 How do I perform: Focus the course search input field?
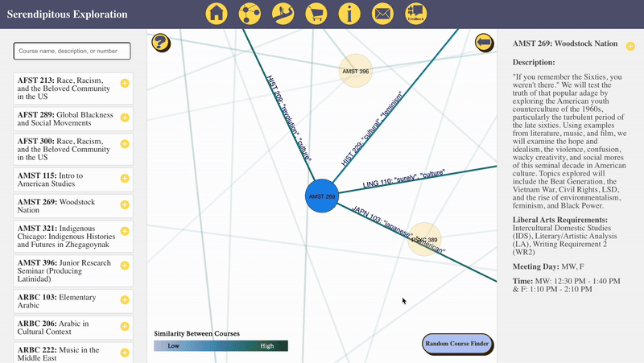72,51
